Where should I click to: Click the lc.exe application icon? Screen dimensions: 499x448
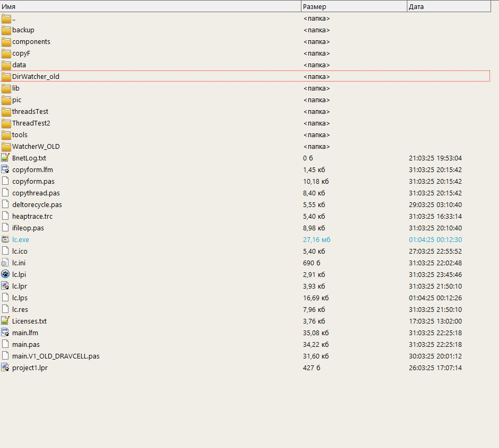coord(6,239)
